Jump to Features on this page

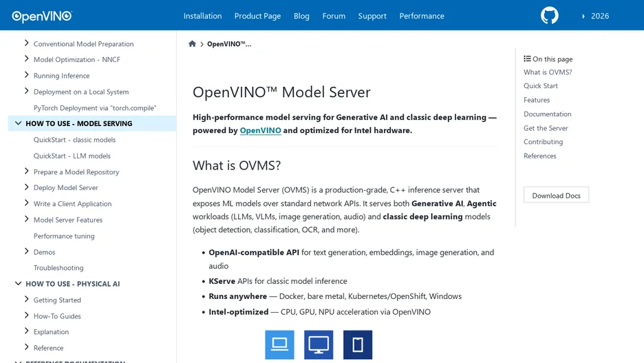pos(537,100)
